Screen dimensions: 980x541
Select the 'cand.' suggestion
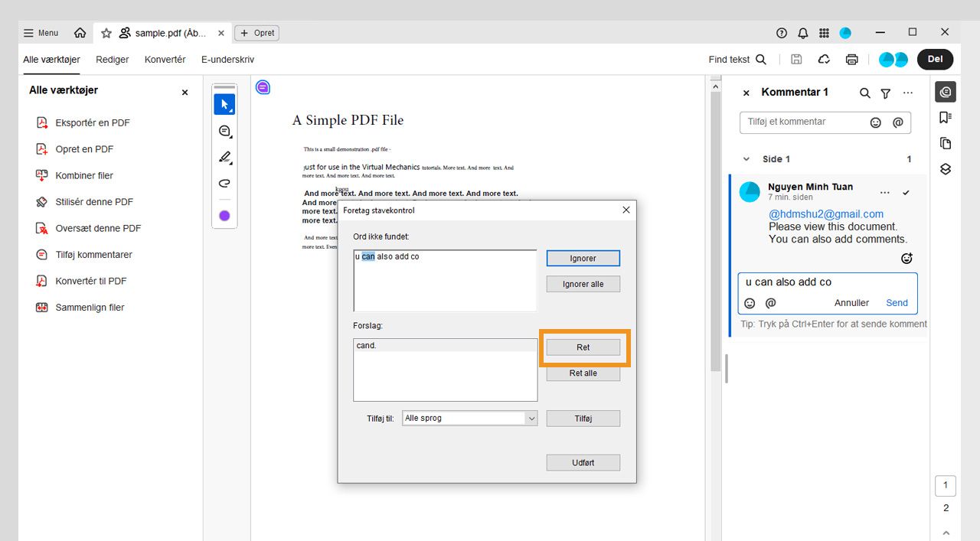click(445, 346)
